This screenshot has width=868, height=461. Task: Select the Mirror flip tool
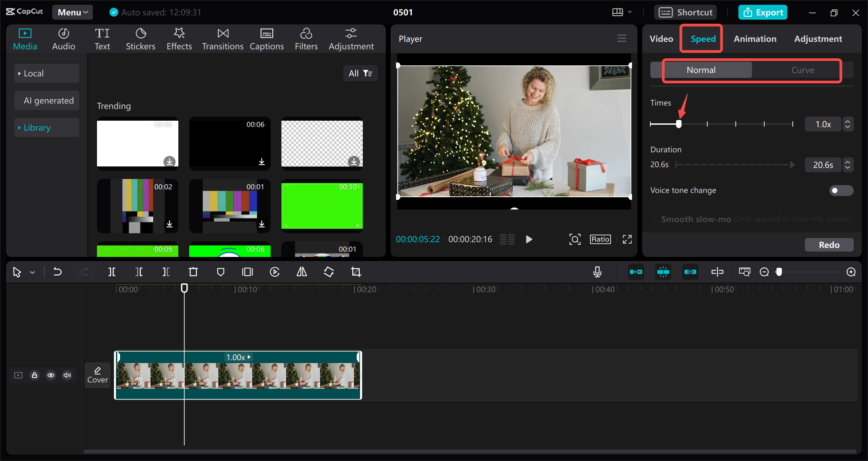pyautogui.click(x=301, y=272)
